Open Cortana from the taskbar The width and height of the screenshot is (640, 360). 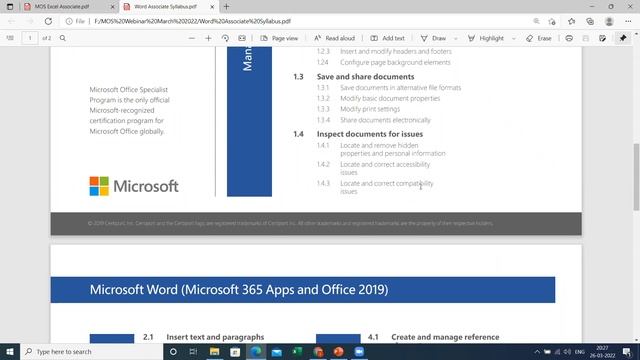[x=173, y=351]
